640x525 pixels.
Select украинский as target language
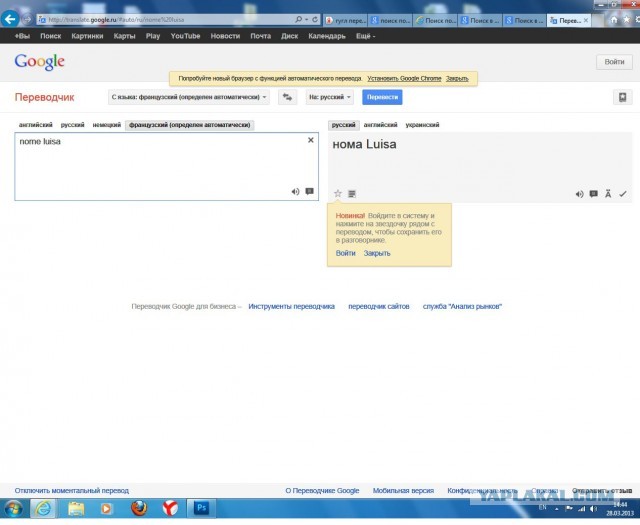[x=422, y=125]
